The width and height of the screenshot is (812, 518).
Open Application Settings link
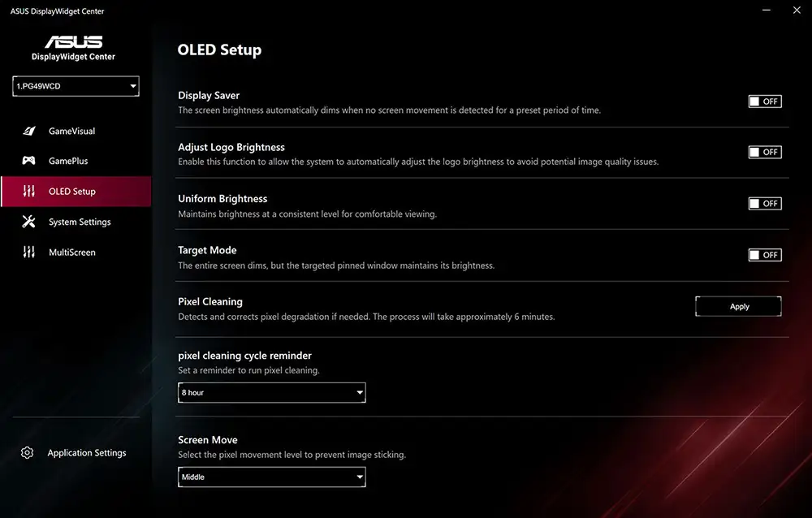point(87,453)
